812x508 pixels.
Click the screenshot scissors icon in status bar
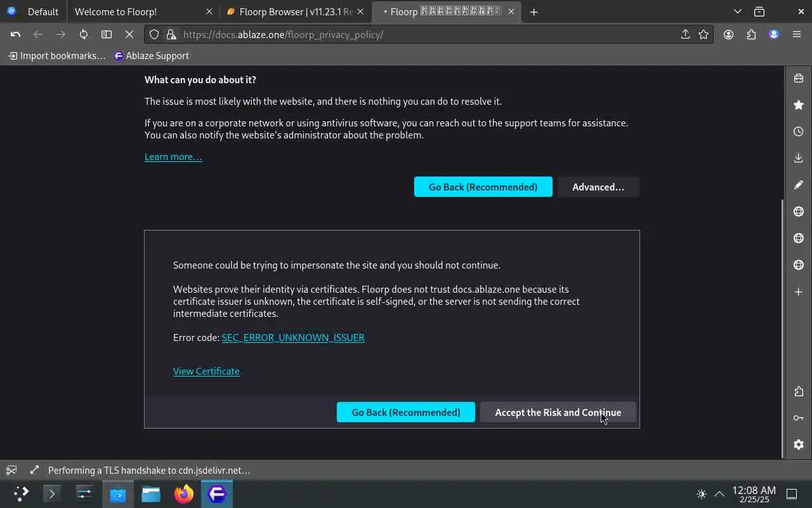(x=11, y=471)
